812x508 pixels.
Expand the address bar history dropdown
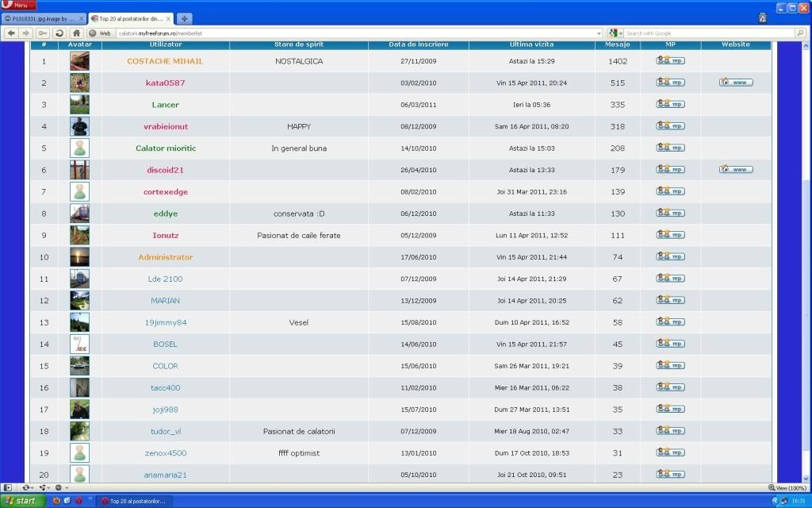coord(599,33)
